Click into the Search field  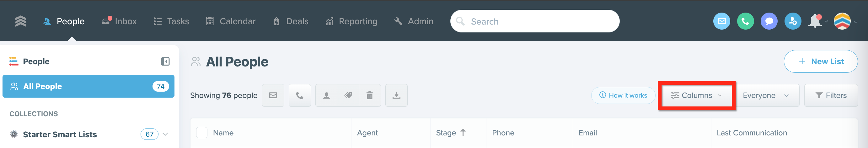coord(535,21)
